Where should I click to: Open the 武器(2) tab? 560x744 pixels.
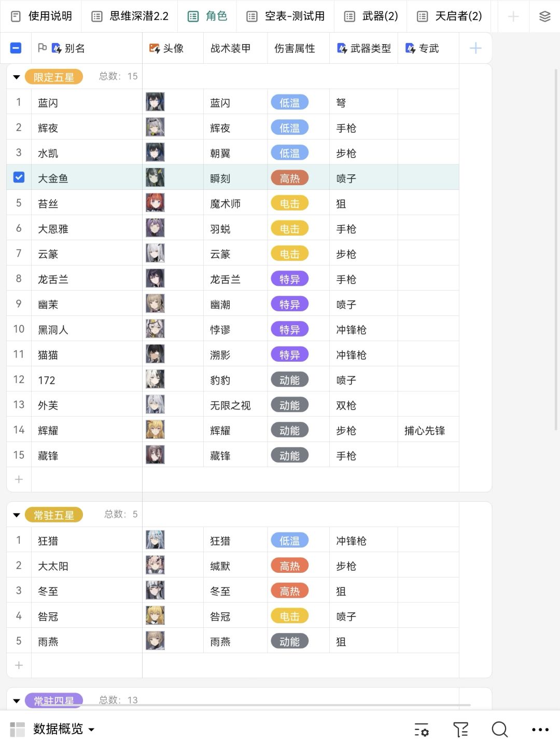point(371,16)
